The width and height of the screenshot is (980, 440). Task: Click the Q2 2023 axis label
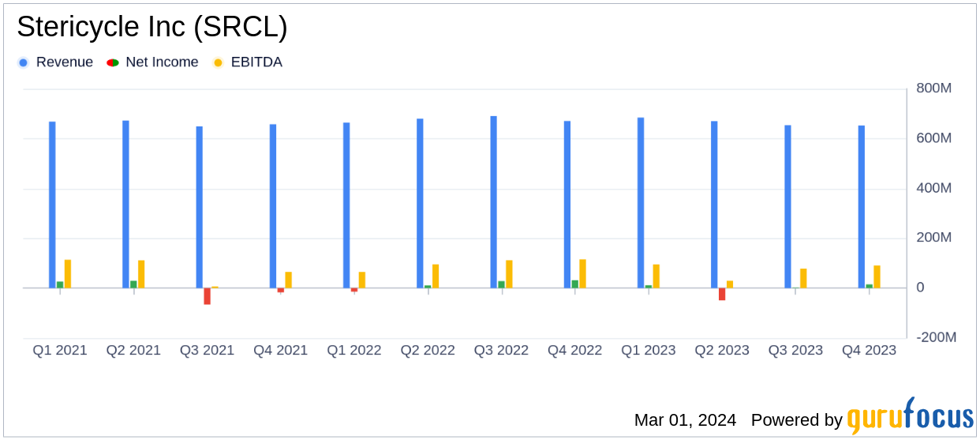point(722,350)
